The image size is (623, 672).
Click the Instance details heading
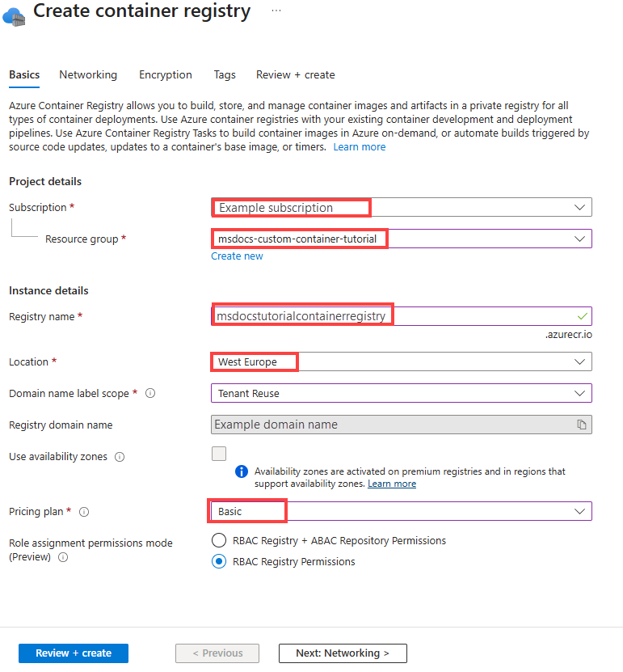[48, 290]
